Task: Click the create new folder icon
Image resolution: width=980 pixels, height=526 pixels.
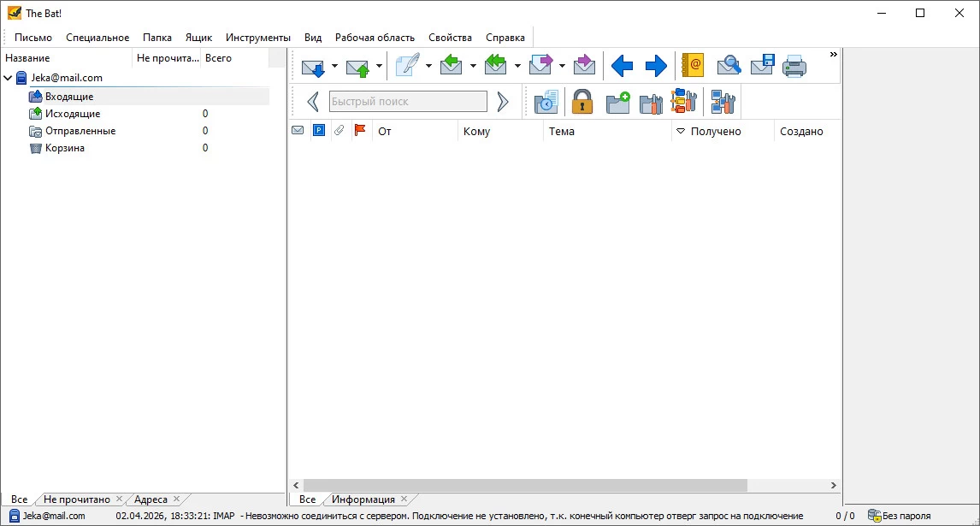Action: pos(617,102)
